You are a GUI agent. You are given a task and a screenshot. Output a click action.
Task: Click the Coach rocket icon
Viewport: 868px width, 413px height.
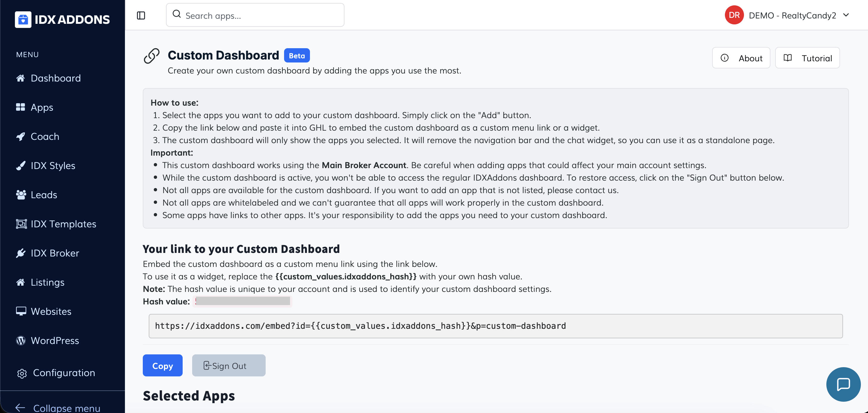point(21,137)
